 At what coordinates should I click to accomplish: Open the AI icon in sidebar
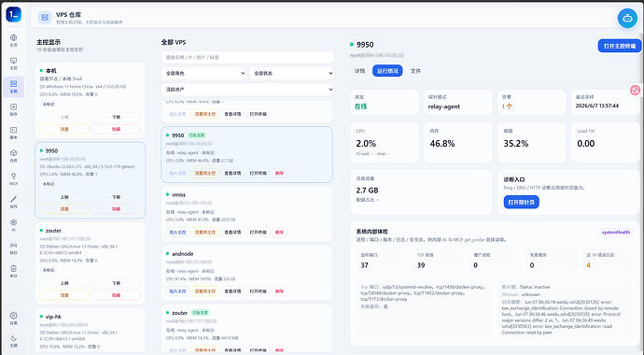click(x=14, y=225)
